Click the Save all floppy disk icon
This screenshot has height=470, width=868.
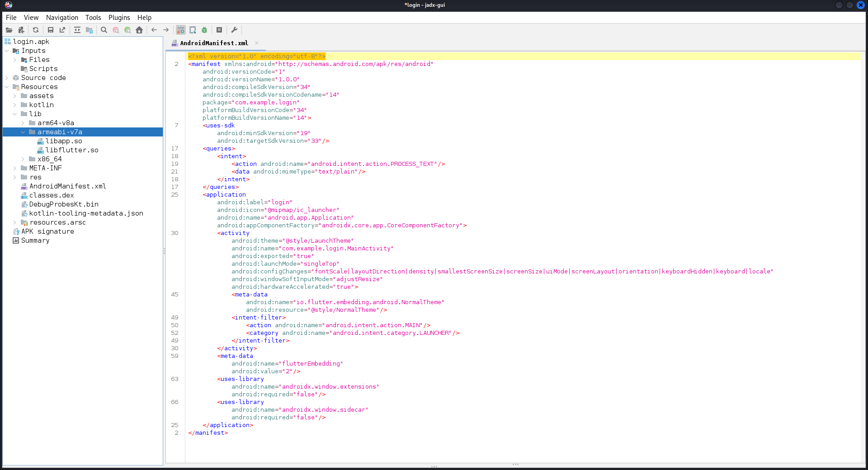pos(51,30)
